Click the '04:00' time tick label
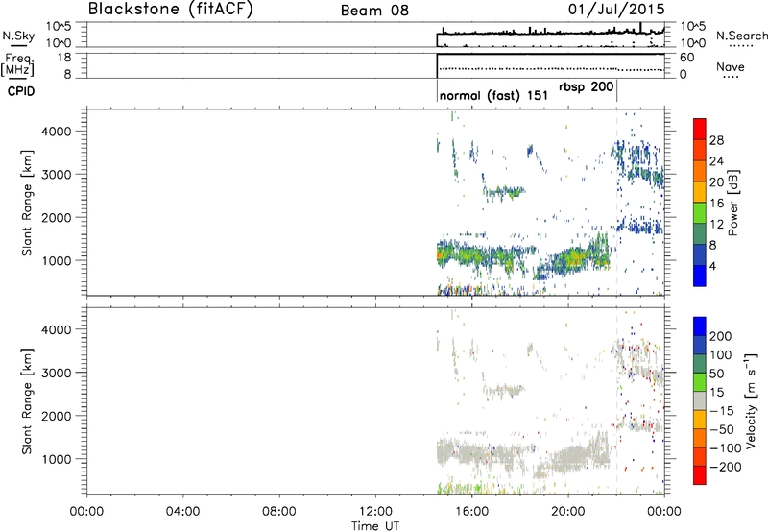 coord(182,511)
